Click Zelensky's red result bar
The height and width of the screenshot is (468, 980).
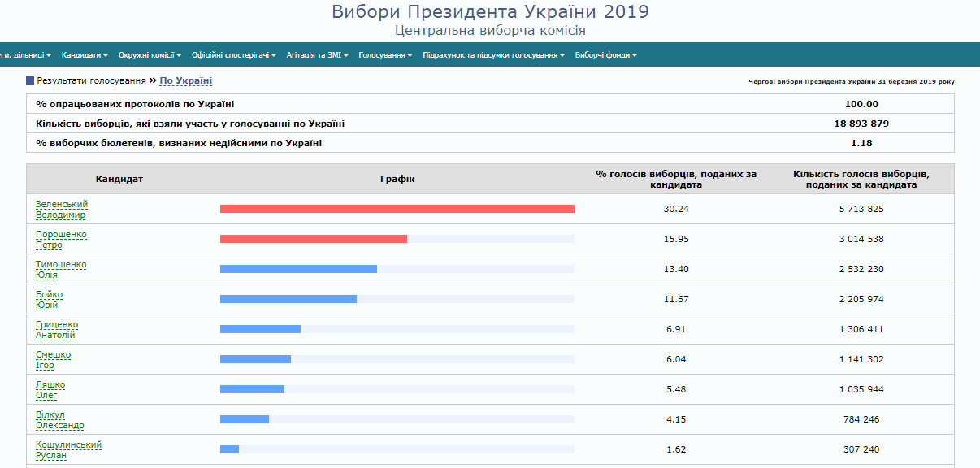tap(397, 209)
